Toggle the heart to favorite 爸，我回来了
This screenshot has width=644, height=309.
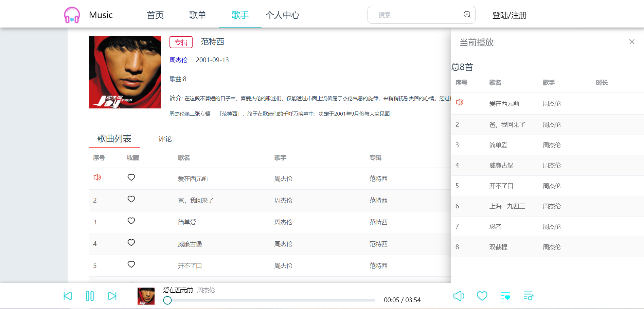pos(131,199)
